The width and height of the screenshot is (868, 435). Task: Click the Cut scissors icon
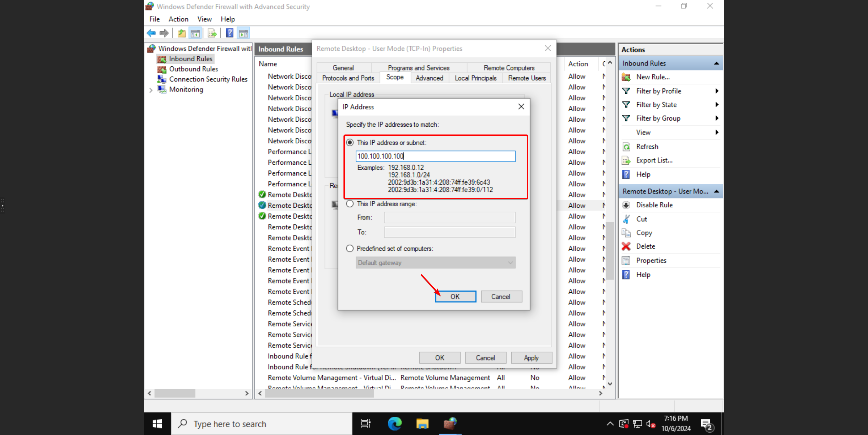(x=626, y=219)
